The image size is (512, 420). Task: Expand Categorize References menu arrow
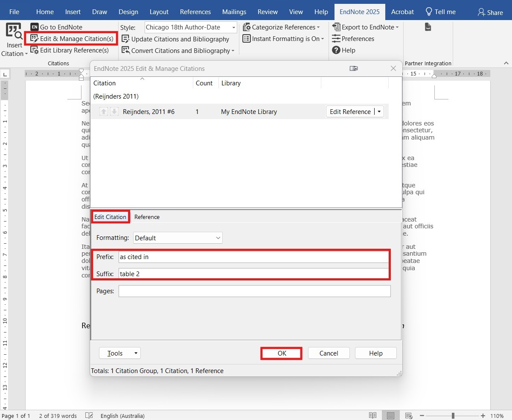pos(318,27)
